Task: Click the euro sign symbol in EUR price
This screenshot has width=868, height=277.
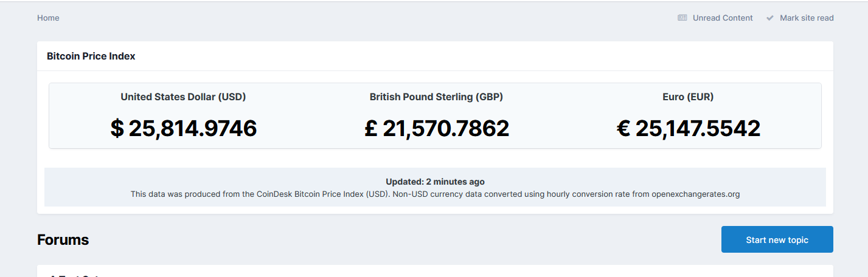Action: tap(623, 128)
